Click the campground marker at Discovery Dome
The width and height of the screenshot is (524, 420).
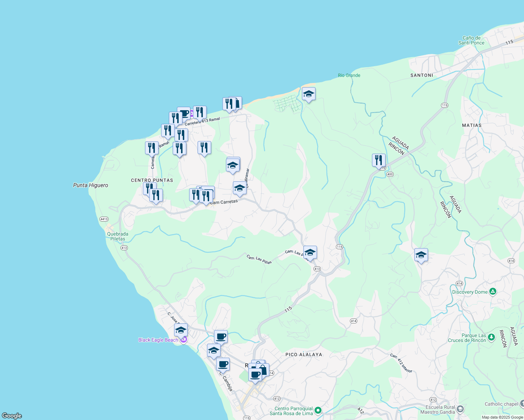tap(493, 291)
